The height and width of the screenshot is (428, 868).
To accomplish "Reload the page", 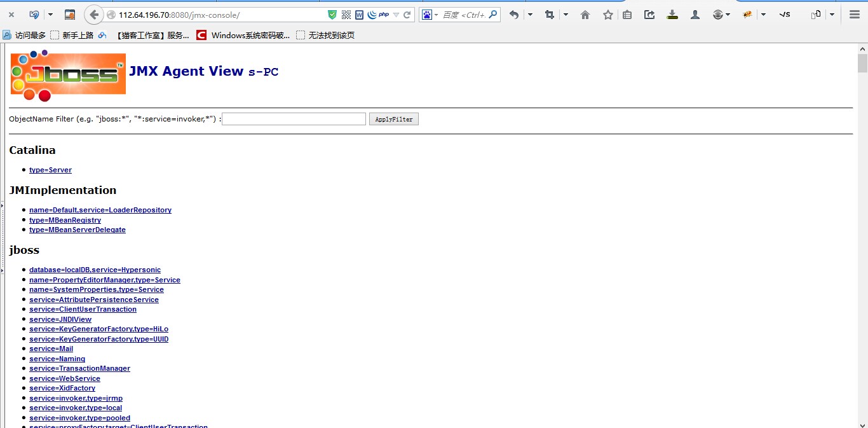I will (x=407, y=15).
